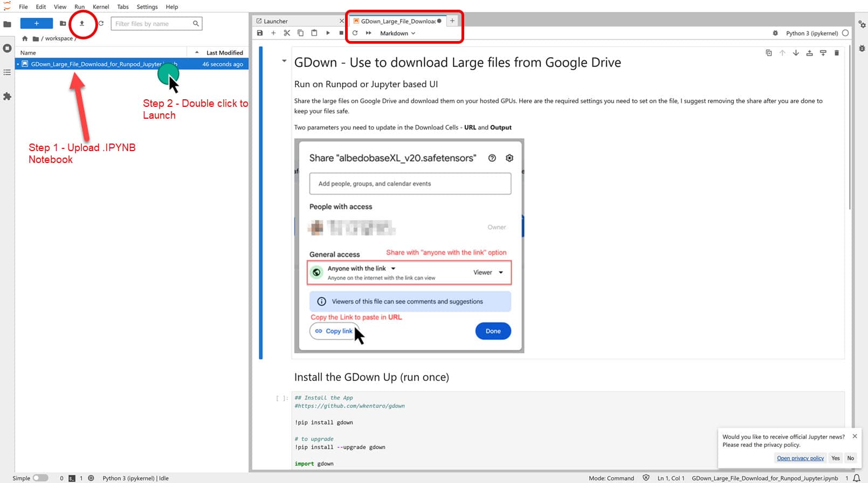Switch kernel via Python 3 (ipykernel) label
The width and height of the screenshot is (868, 483).
point(812,33)
